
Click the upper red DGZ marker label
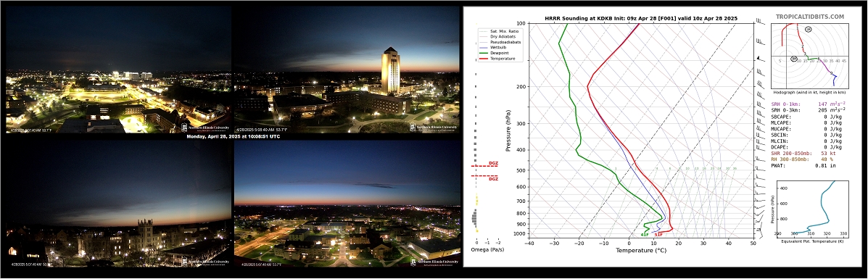tap(493, 163)
